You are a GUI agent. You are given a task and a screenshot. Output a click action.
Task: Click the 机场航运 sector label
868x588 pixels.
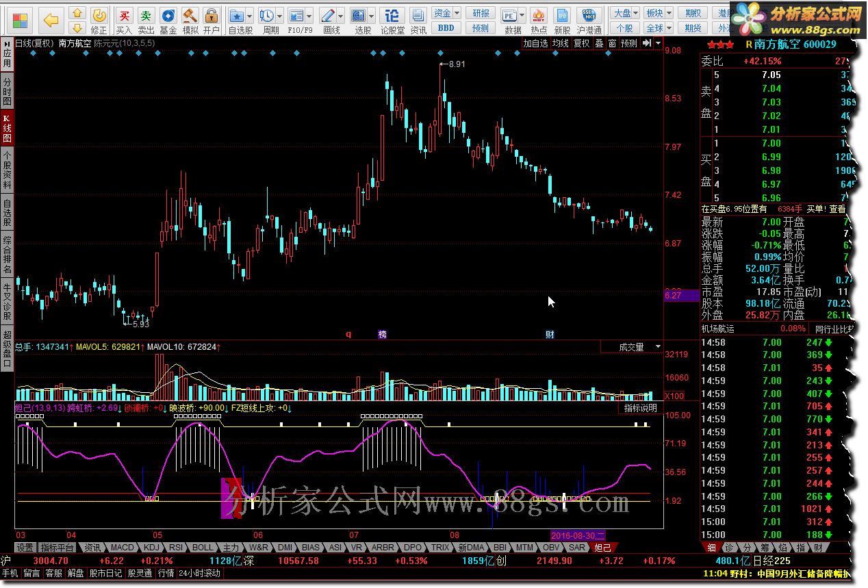pyautogui.click(x=718, y=329)
